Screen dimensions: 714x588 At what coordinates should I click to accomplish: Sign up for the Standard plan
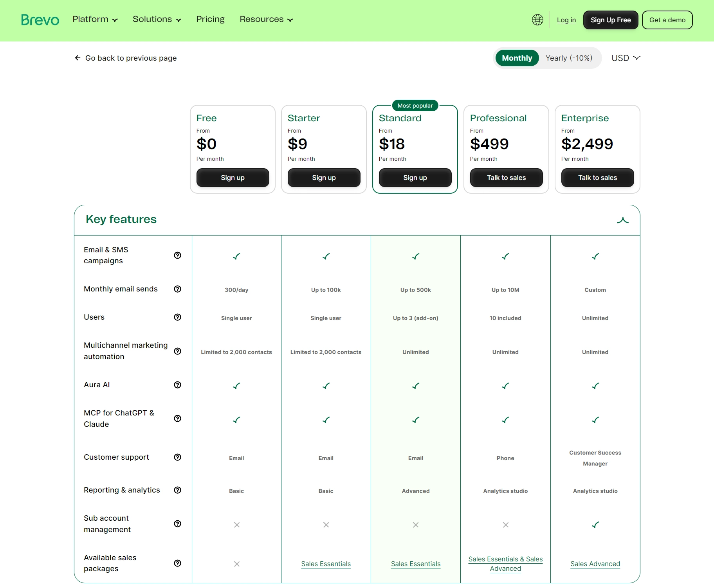click(x=415, y=178)
